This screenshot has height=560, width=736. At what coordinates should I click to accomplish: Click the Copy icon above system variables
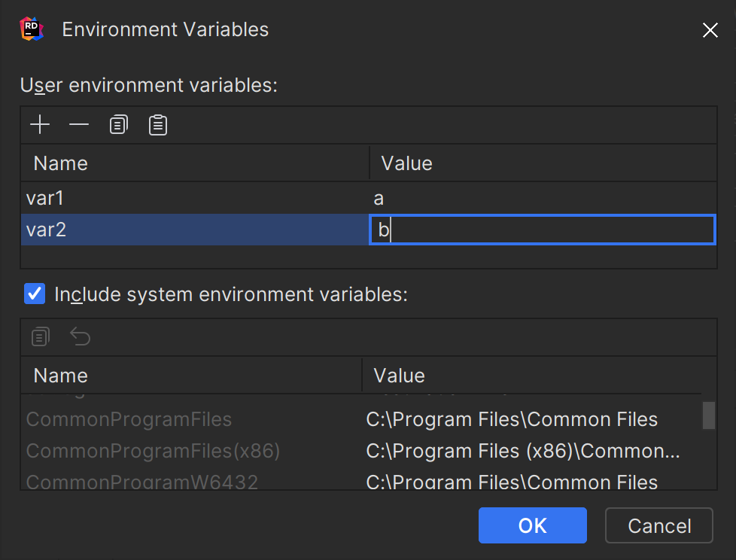tap(40, 336)
